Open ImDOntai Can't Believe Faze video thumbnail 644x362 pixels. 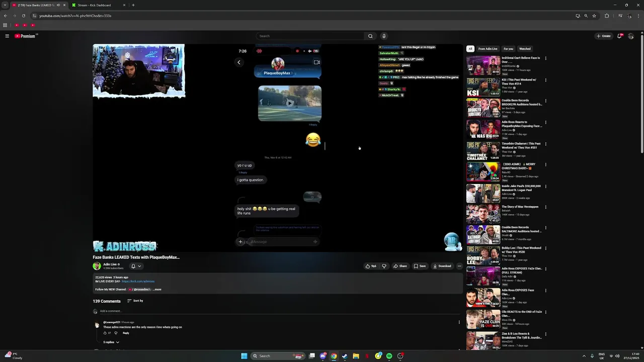(x=483, y=65)
